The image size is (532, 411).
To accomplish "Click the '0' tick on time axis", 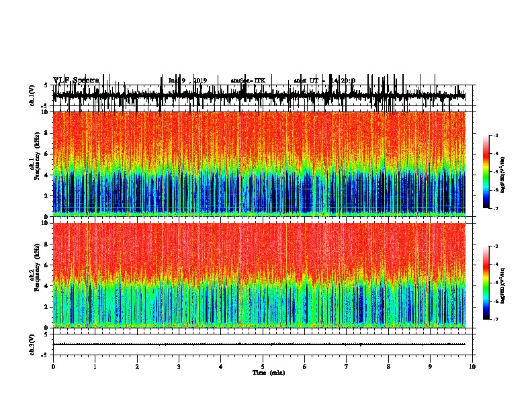I will click(x=53, y=367).
